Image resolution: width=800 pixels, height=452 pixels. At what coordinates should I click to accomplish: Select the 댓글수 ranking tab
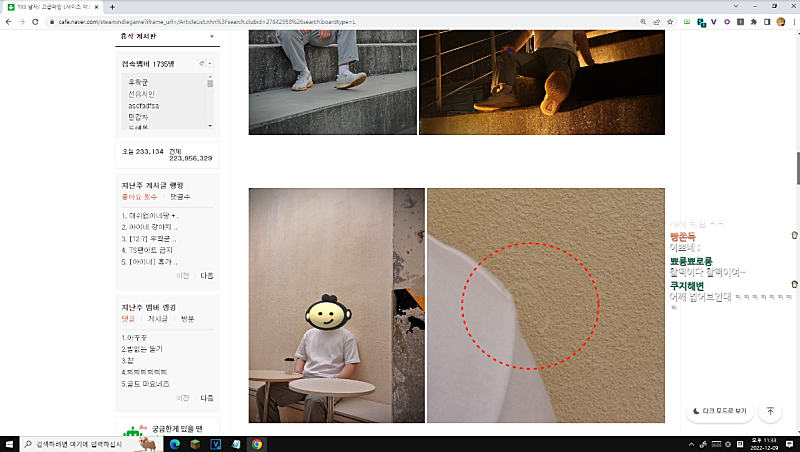[180, 196]
